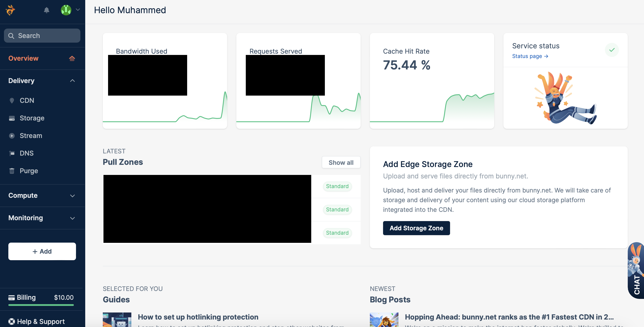This screenshot has height=327, width=644.
Task: Click the blog post thumbnail image
Action: point(384,320)
